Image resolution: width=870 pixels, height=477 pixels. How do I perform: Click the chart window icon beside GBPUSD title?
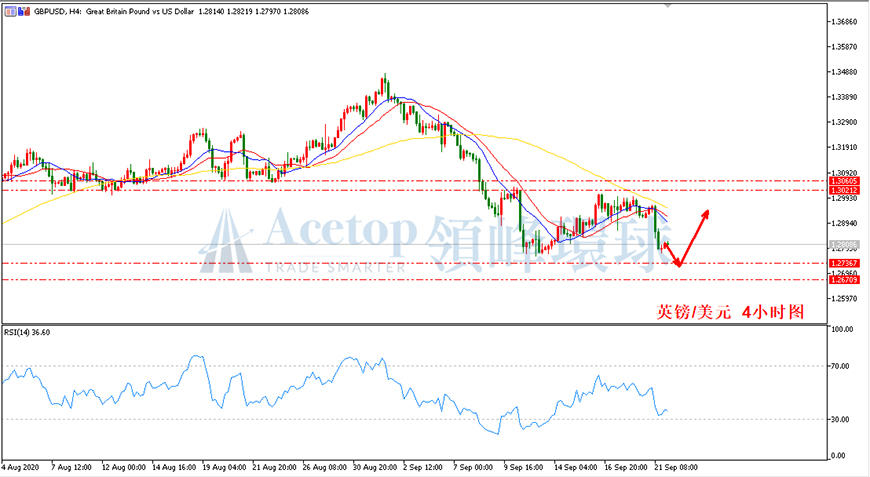coord(11,11)
